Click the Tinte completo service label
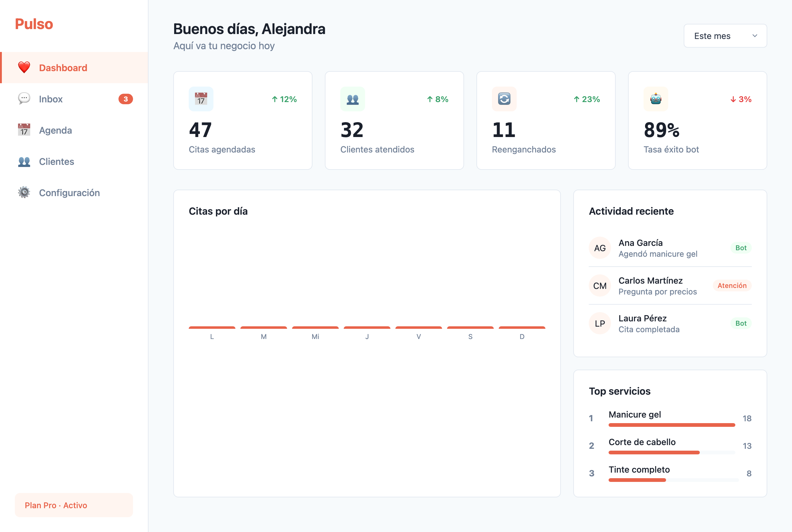The width and height of the screenshot is (792, 532). (639, 469)
